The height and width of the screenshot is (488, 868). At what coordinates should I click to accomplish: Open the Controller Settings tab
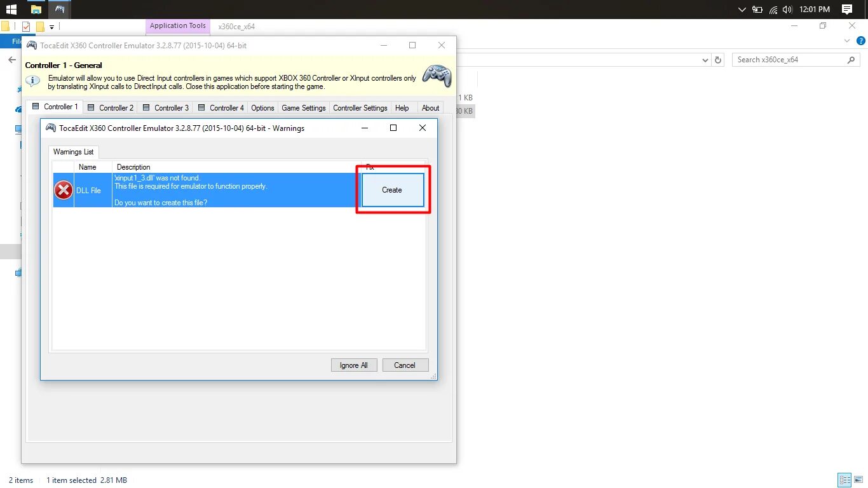pos(360,108)
